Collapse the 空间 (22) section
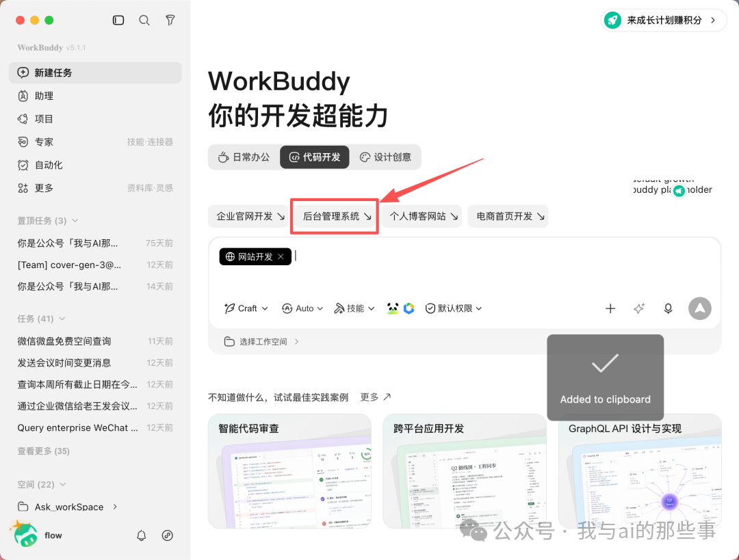The height and width of the screenshot is (560, 739). 42,484
